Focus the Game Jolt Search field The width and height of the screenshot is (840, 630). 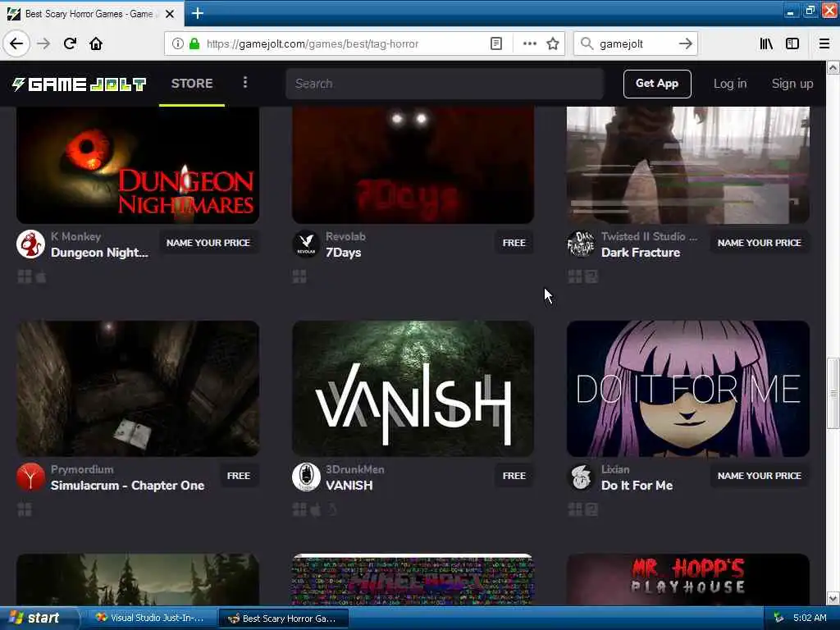point(445,84)
